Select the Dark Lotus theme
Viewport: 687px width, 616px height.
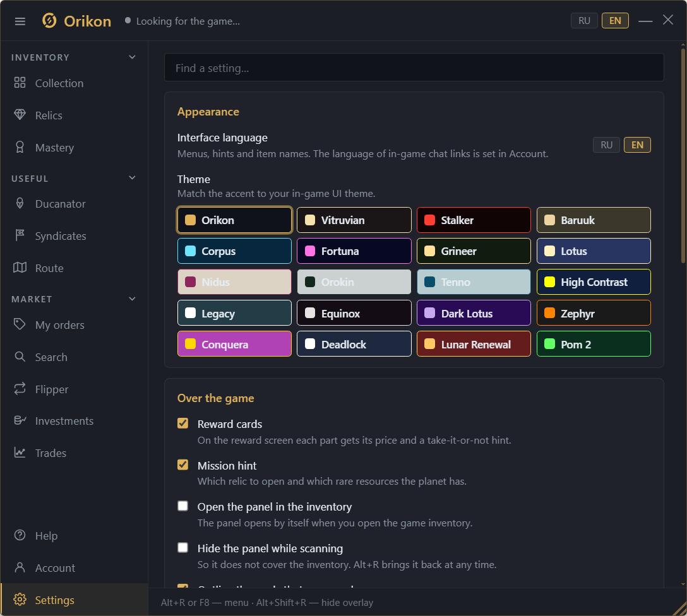pos(474,313)
